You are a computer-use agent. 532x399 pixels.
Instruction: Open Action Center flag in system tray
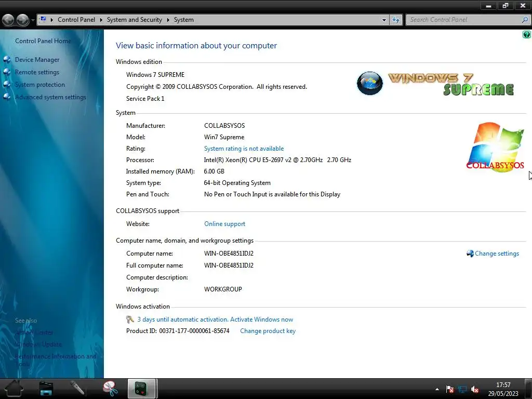(x=450, y=389)
